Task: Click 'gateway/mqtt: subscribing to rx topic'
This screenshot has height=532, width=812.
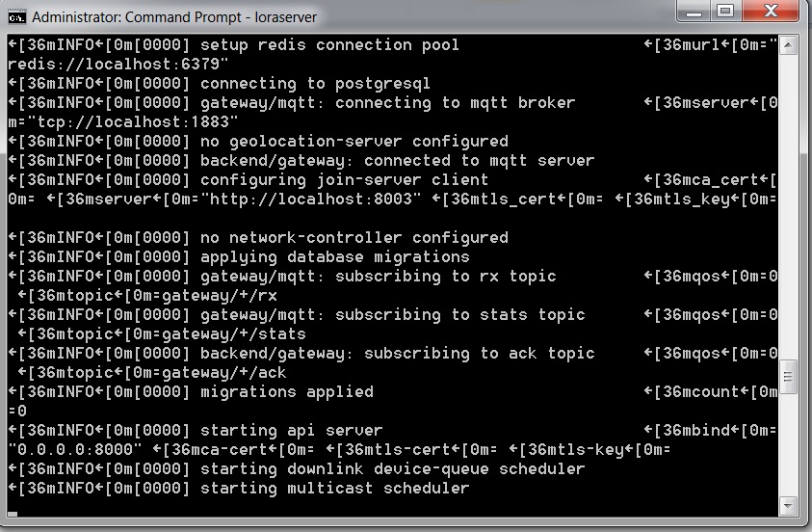Action: [378, 277]
